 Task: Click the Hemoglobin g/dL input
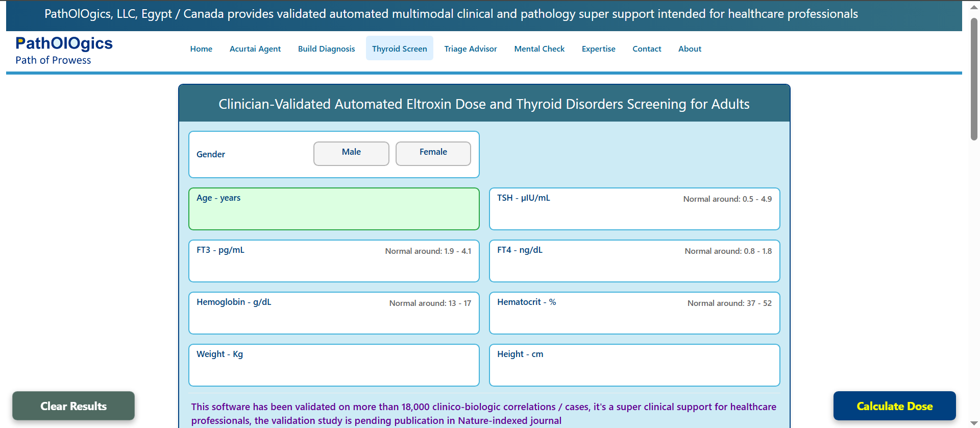pos(334,313)
